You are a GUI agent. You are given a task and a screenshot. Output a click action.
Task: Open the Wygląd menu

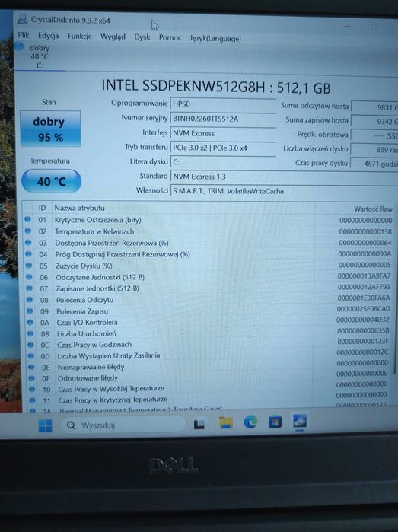[x=113, y=37]
